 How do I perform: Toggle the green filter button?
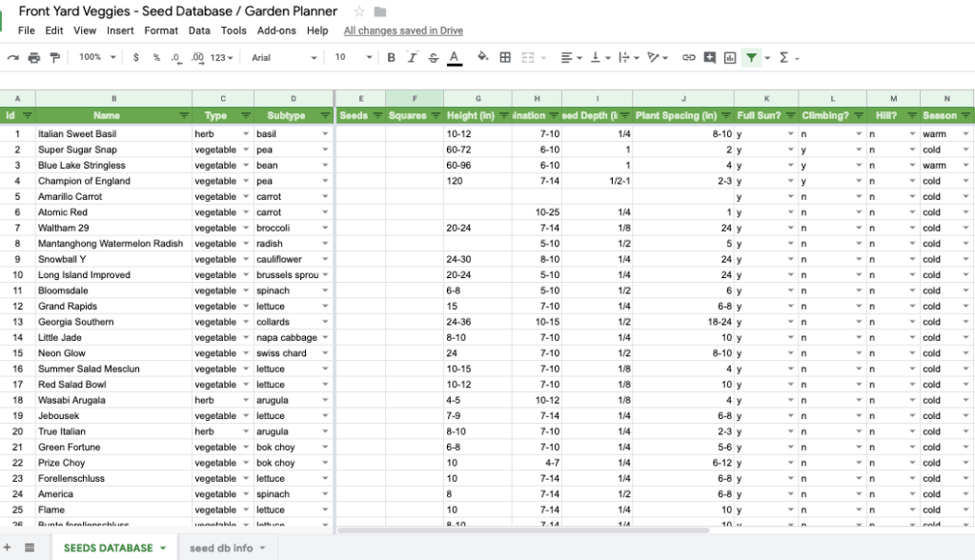tap(752, 58)
